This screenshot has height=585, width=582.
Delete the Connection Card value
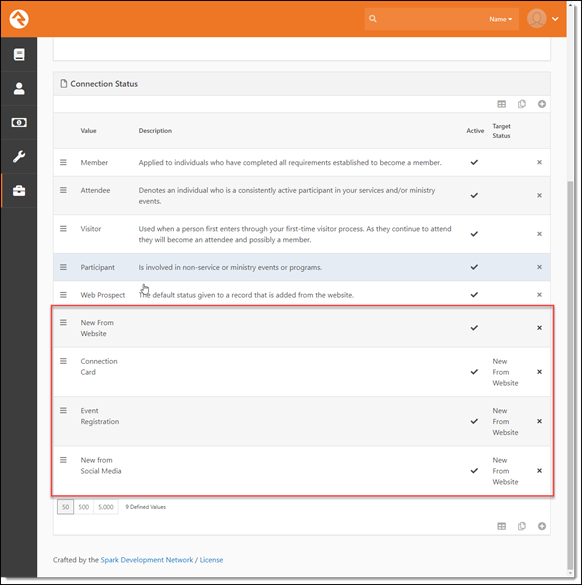(539, 372)
